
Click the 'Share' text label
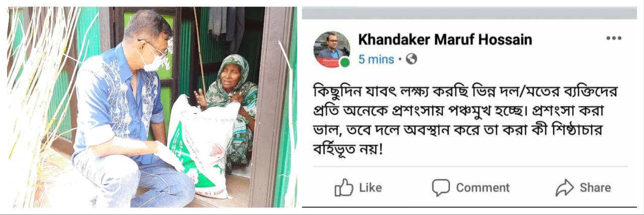click(x=595, y=188)
